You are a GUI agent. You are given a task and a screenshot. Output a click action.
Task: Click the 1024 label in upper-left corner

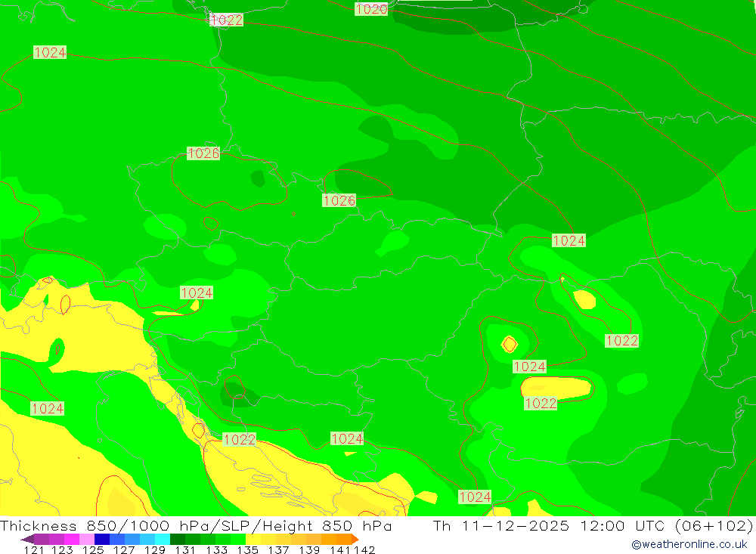coord(50,52)
